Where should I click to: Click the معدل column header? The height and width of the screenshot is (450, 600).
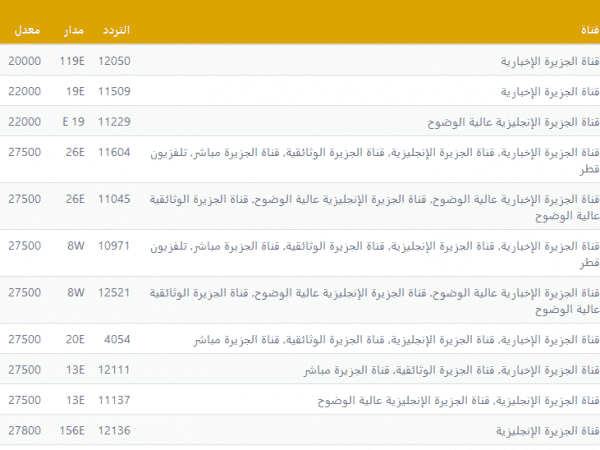click(x=27, y=30)
